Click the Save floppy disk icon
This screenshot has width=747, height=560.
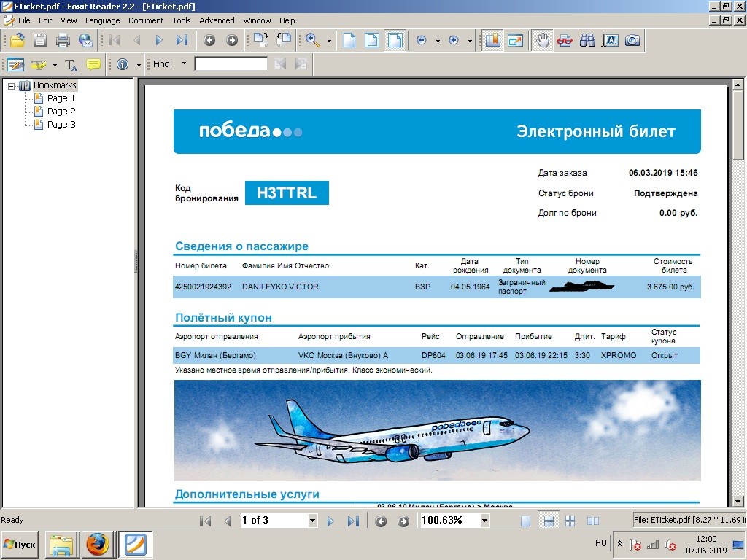click(39, 40)
